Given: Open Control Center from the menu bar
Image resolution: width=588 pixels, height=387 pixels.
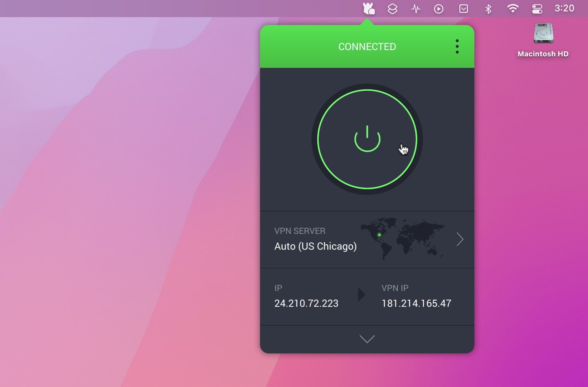Looking at the screenshot, I should [537, 9].
